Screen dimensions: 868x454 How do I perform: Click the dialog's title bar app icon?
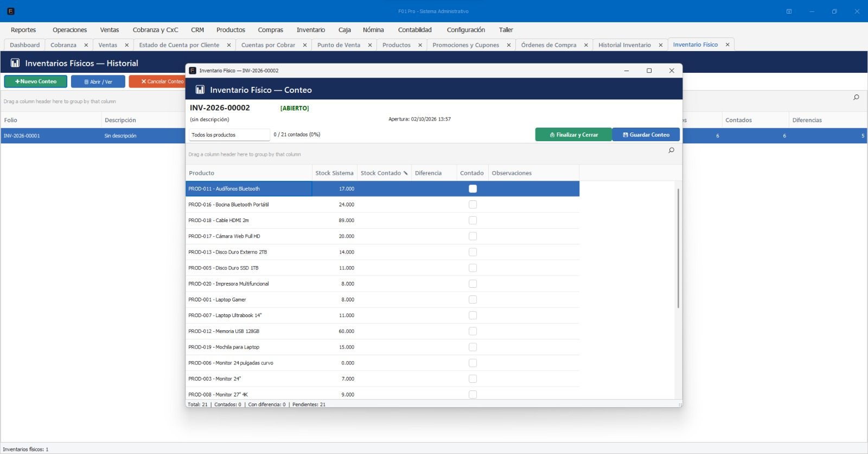tap(192, 71)
